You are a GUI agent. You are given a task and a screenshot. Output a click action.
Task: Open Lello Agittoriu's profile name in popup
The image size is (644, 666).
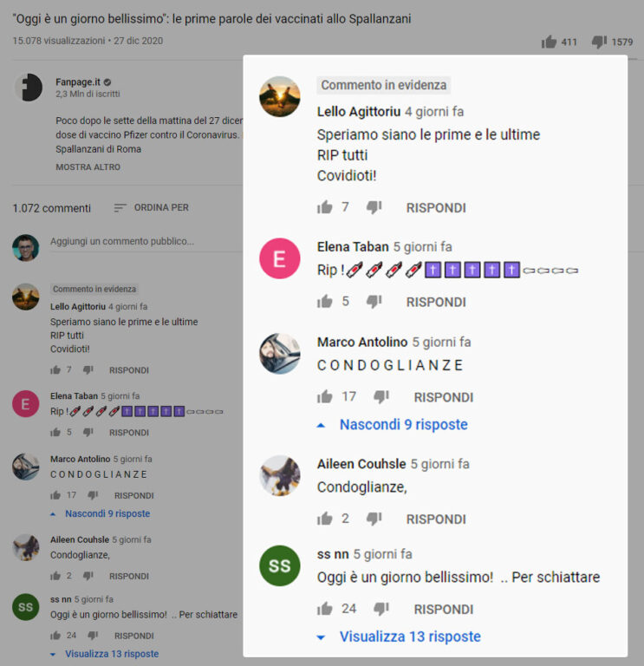coord(359,112)
